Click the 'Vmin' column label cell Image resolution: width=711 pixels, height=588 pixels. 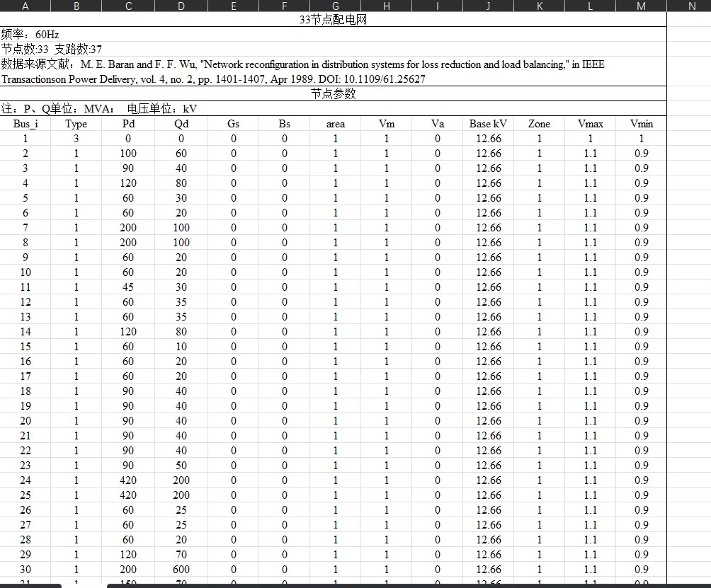click(x=642, y=124)
